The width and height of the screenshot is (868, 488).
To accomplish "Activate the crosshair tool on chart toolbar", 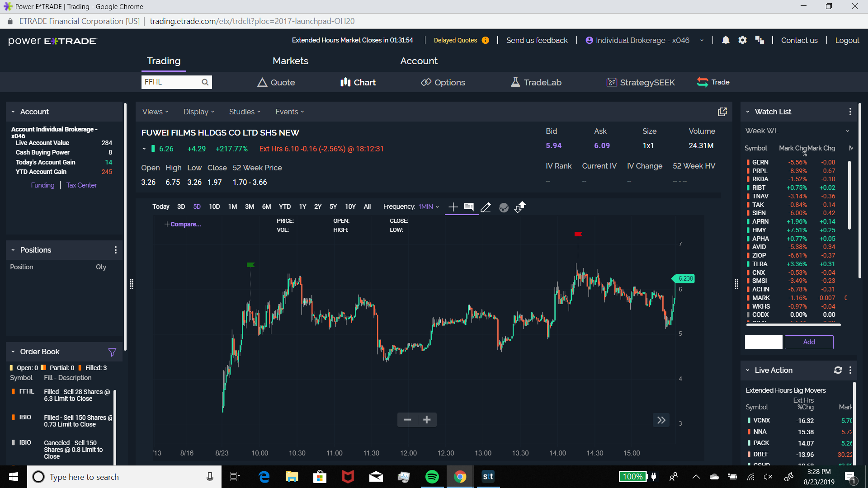I will [453, 207].
